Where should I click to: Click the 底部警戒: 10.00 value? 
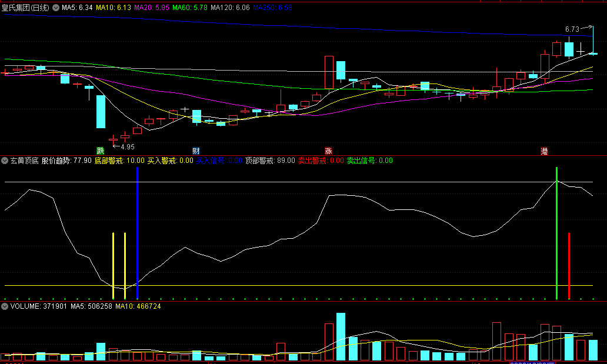(119, 161)
